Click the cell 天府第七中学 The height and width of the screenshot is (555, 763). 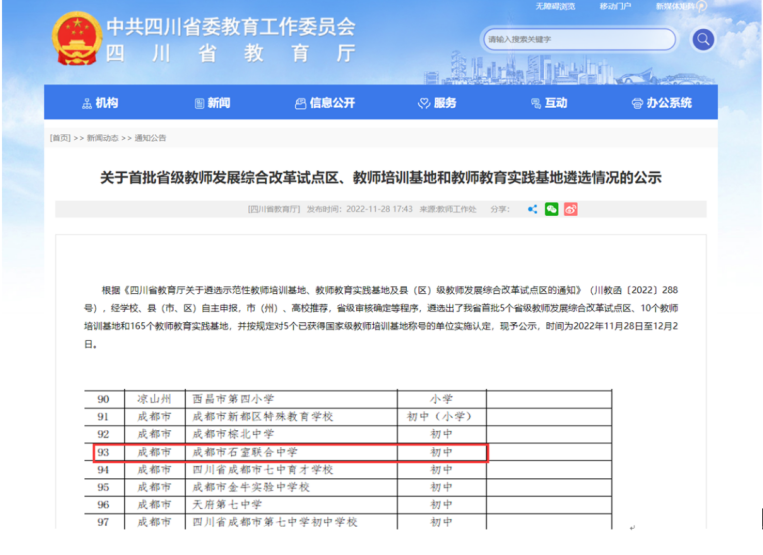click(x=227, y=505)
